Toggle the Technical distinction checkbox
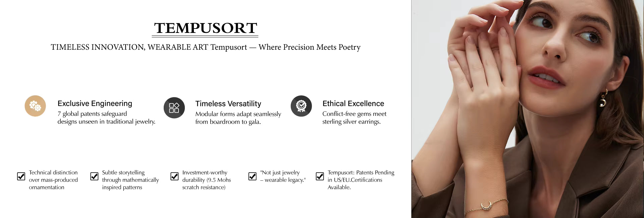Image resolution: width=644 pixels, height=218 pixels. pos(21,176)
